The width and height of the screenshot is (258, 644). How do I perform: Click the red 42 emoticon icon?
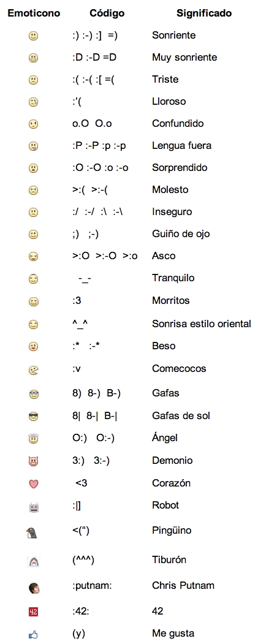(x=34, y=612)
